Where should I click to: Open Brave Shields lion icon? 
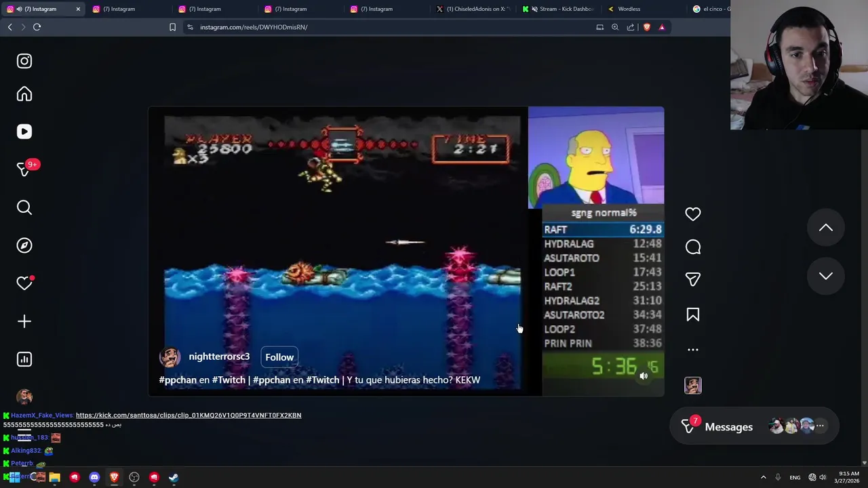(x=646, y=27)
